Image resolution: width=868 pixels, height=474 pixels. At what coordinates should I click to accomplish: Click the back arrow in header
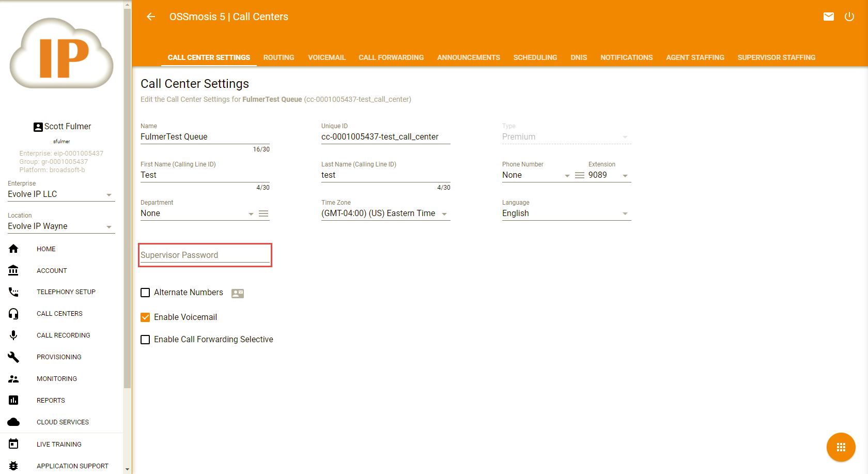click(151, 17)
